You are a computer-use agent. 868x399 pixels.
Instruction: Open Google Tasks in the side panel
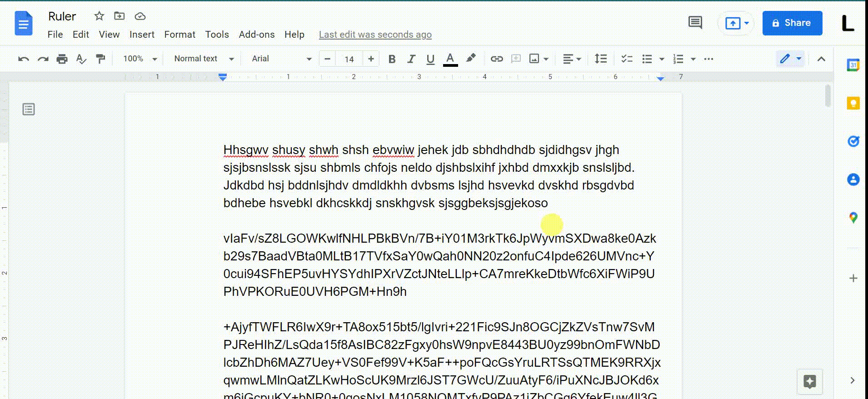(853, 141)
